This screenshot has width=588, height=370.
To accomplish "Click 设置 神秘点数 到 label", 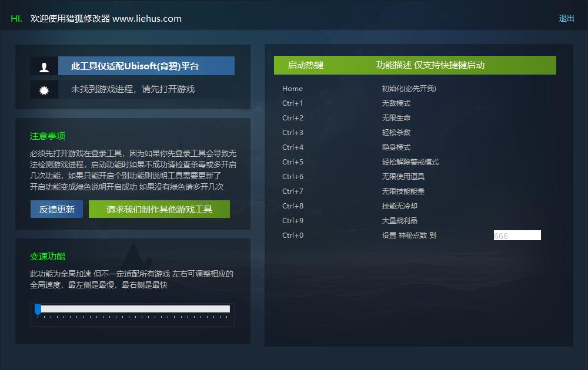I will point(409,235).
